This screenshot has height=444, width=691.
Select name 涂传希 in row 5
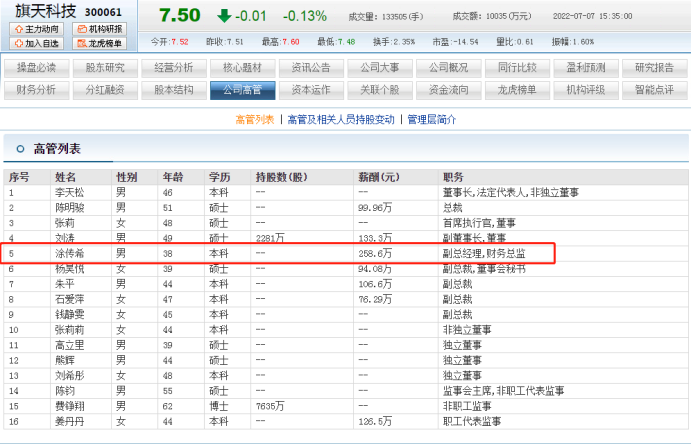pyautogui.click(x=70, y=254)
